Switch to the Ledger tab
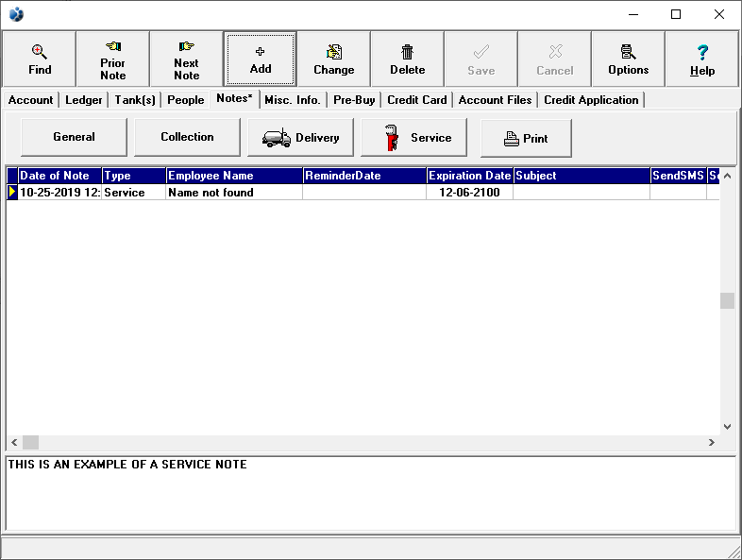 (x=84, y=100)
